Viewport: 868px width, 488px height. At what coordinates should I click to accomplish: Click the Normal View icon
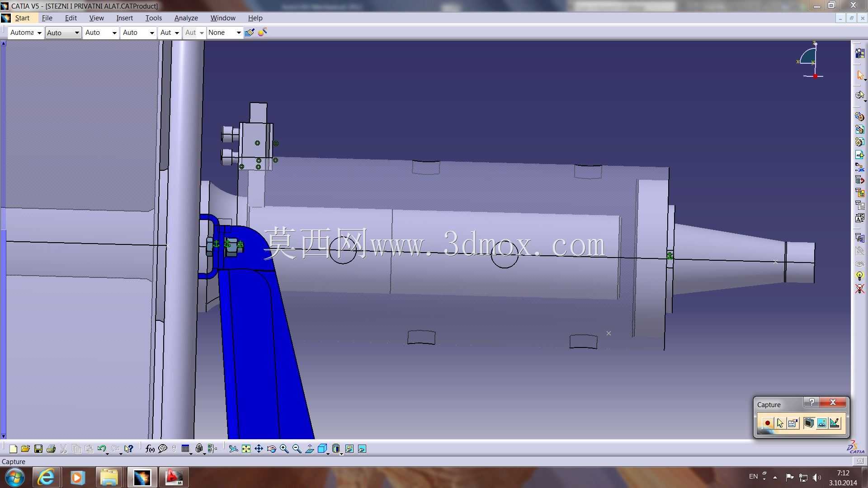pos(310,449)
